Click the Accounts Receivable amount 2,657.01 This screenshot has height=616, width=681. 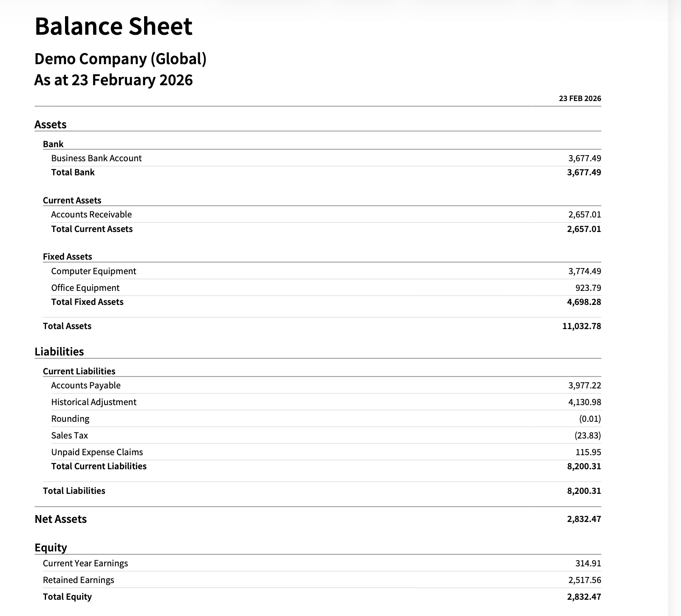584,214
